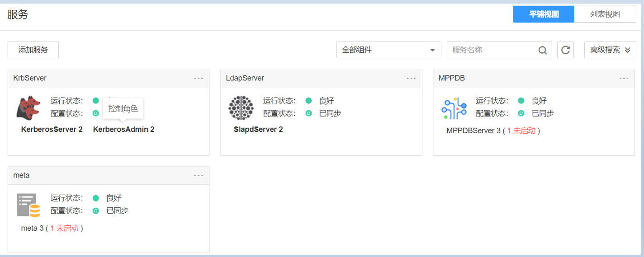Click KrbServer 配置状态 label

67,113
